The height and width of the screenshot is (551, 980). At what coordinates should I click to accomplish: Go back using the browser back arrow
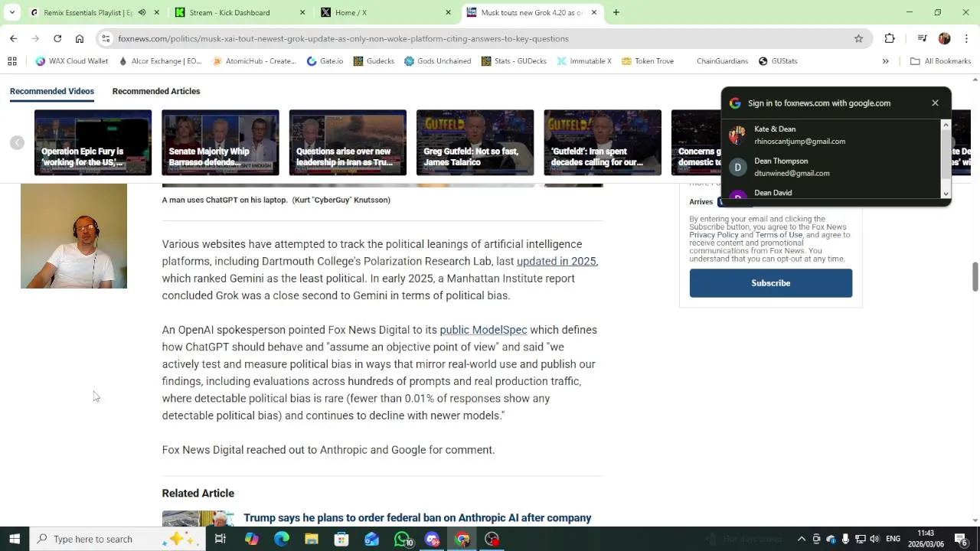click(13, 38)
